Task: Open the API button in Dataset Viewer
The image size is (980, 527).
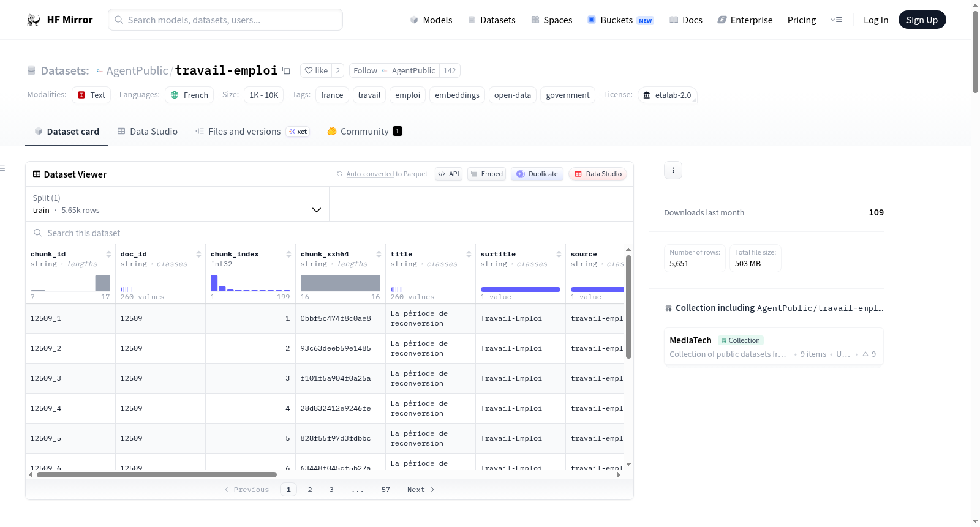Action: [x=448, y=174]
